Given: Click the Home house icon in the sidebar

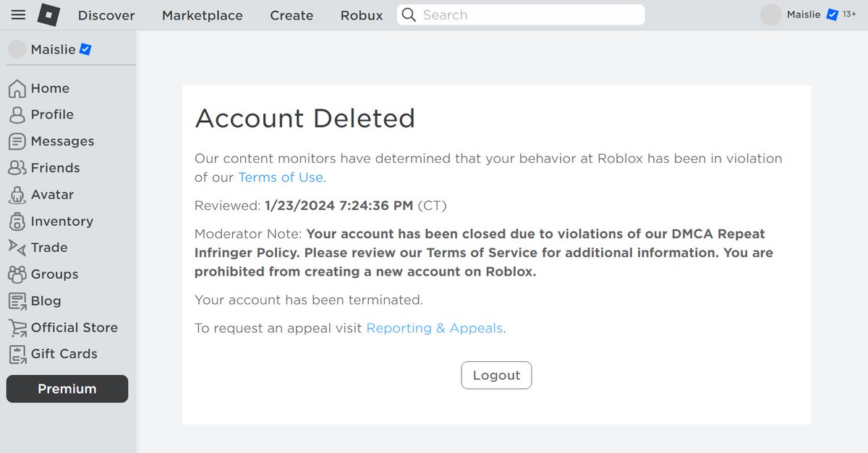Looking at the screenshot, I should tap(17, 88).
